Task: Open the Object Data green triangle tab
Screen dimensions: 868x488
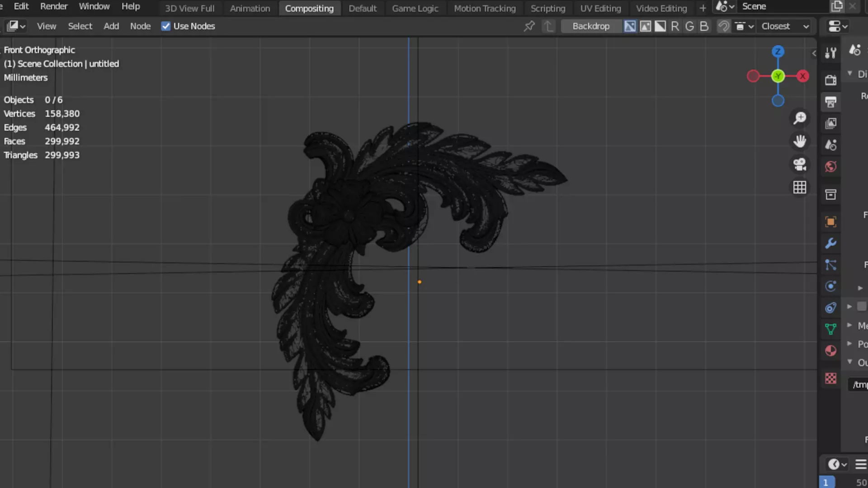Action: [x=830, y=329]
